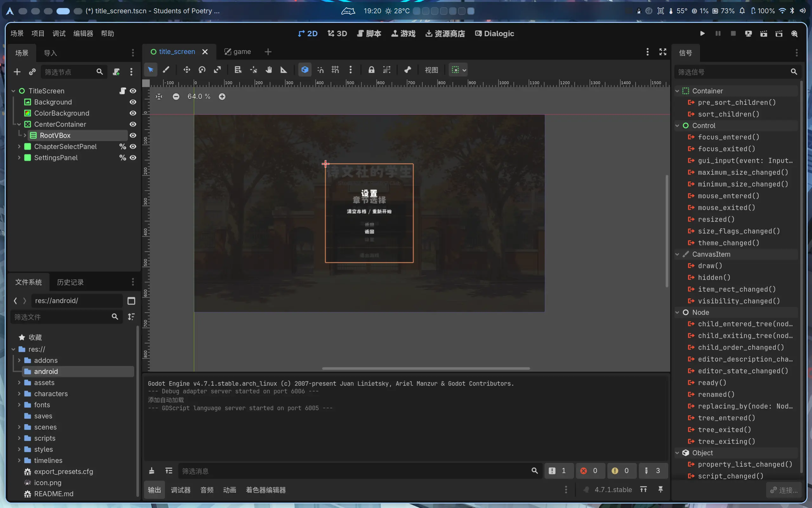Screen dimensions: 812x508
Task: Click the remote deploy monitor icon
Action: (748, 34)
